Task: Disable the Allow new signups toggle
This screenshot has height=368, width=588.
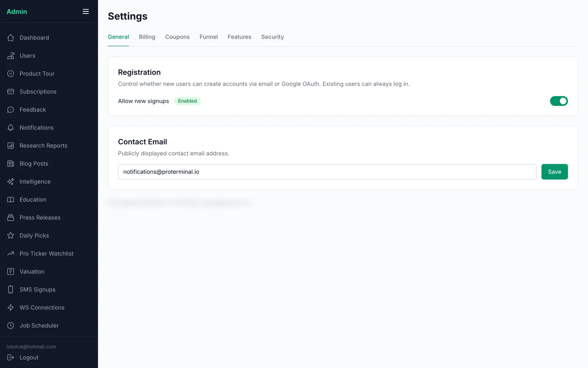Action: (559, 101)
